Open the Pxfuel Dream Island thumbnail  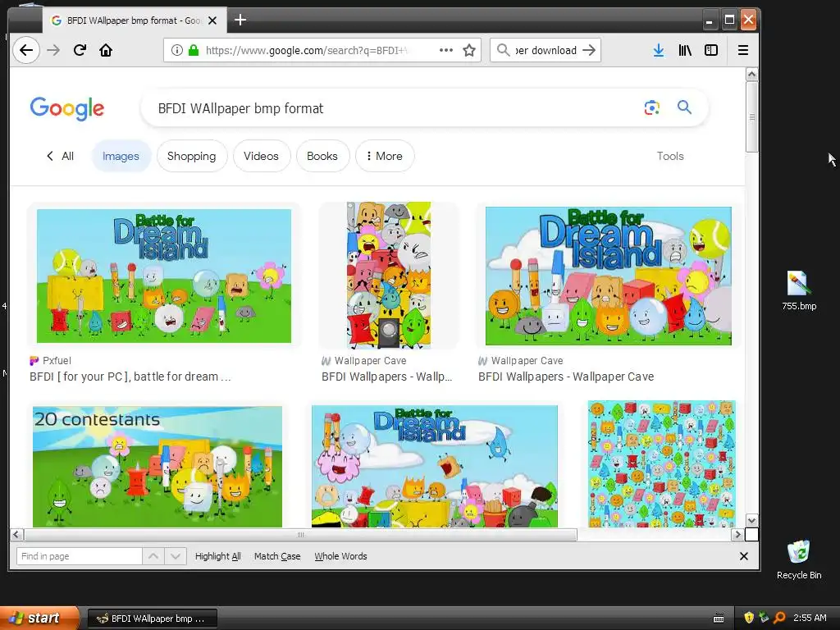164,276
